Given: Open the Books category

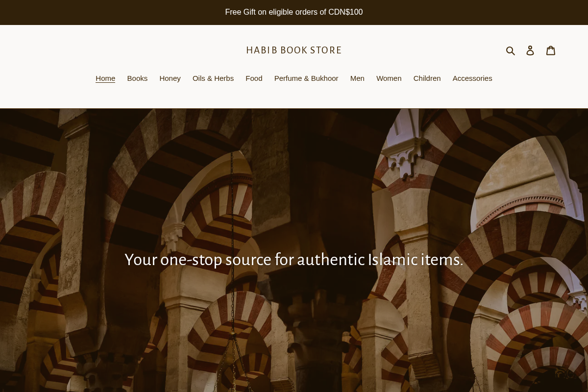Looking at the screenshot, I should (137, 78).
